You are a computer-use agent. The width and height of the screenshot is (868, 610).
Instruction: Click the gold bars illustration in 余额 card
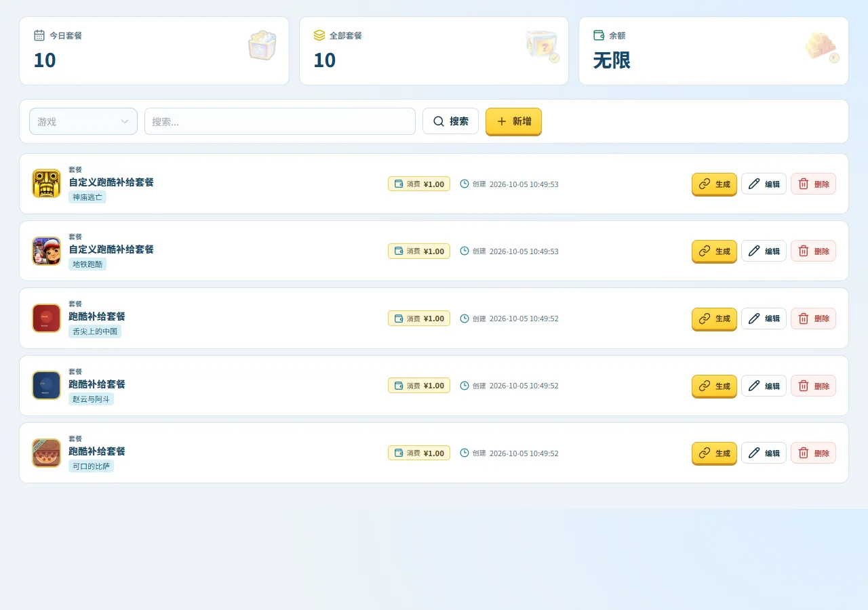click(822, 47)
